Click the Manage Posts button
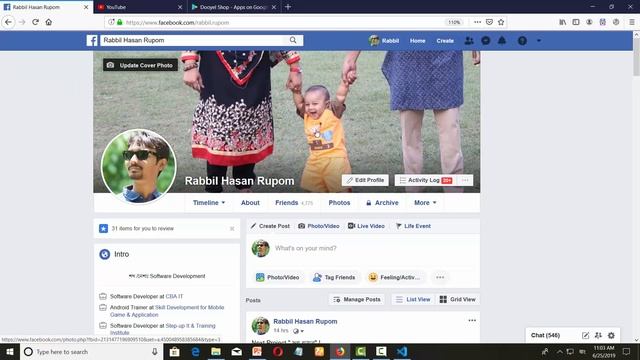Screen dimensions: 640x360 click(x=357, y=299)
